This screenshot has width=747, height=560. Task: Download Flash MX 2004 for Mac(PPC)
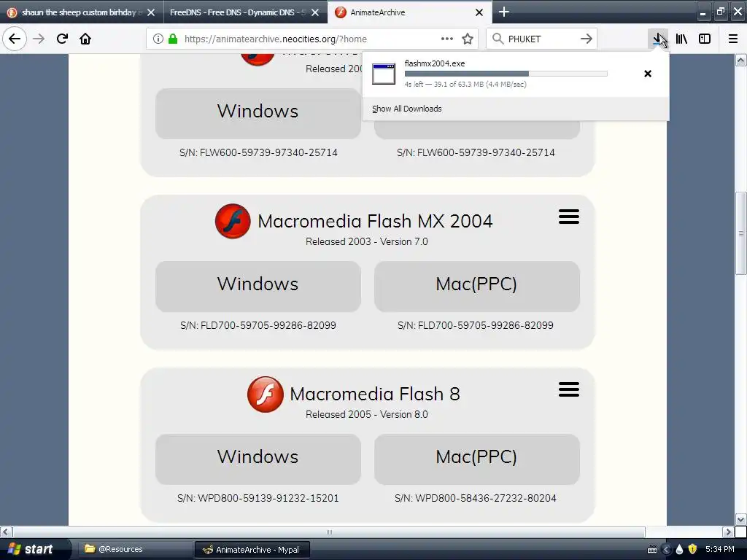coord(476,286)
